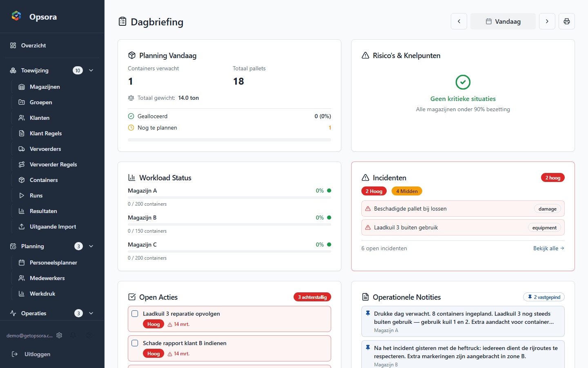Open settings via the gear icon
This screenshot has height=368, width=588.
click(x=59, y=335)
